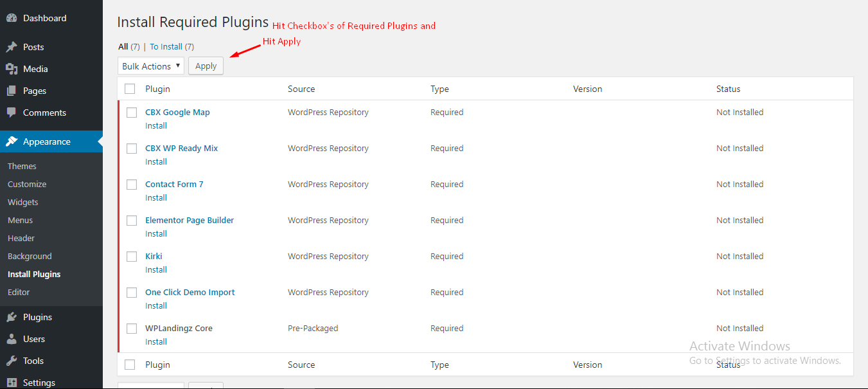The image size is (868, 389).
Task: Open the Bulk Actions dropdown
Action: 151,66
